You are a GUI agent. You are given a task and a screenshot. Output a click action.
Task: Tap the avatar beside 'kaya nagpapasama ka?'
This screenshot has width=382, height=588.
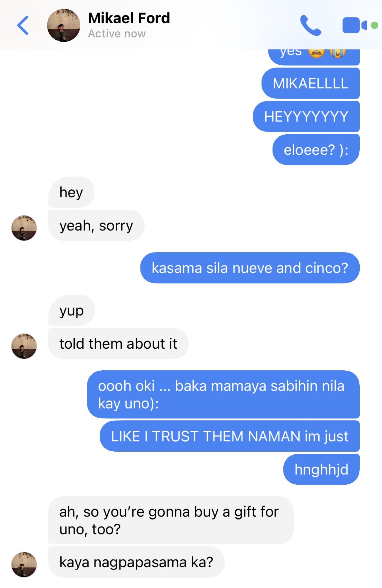point(24,564)
